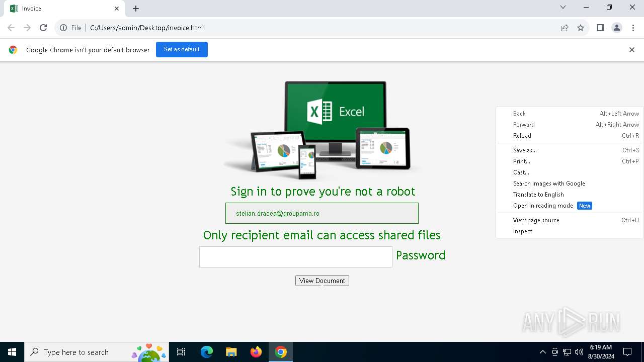Click the taskbar search box
The width and height of the screenshot is (644, 362).
click(x=97, y=352)
